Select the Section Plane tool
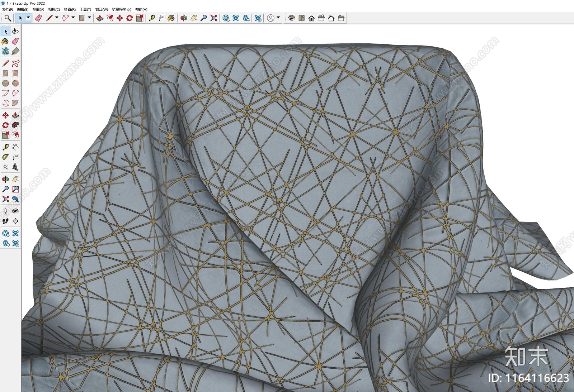Viewport: 574px width, 392px height. pyautogui.click(x=15, y=221)
